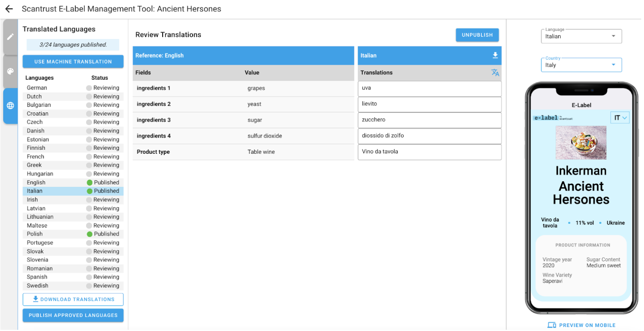Image resolution: width=644 pixels, height=331 pixels.
Task: Click the 'Reference: English' column header
Action: (244, 56)
